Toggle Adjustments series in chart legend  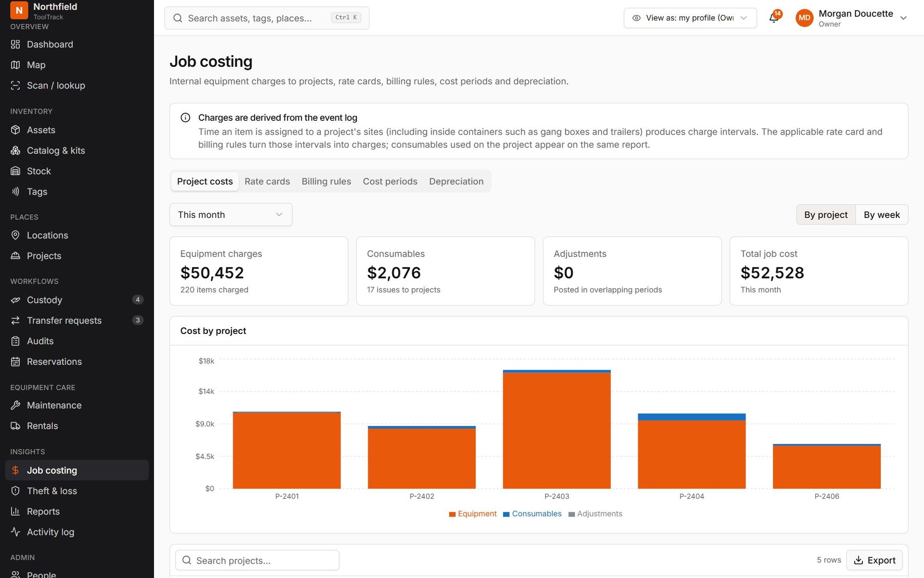(595, 514)
